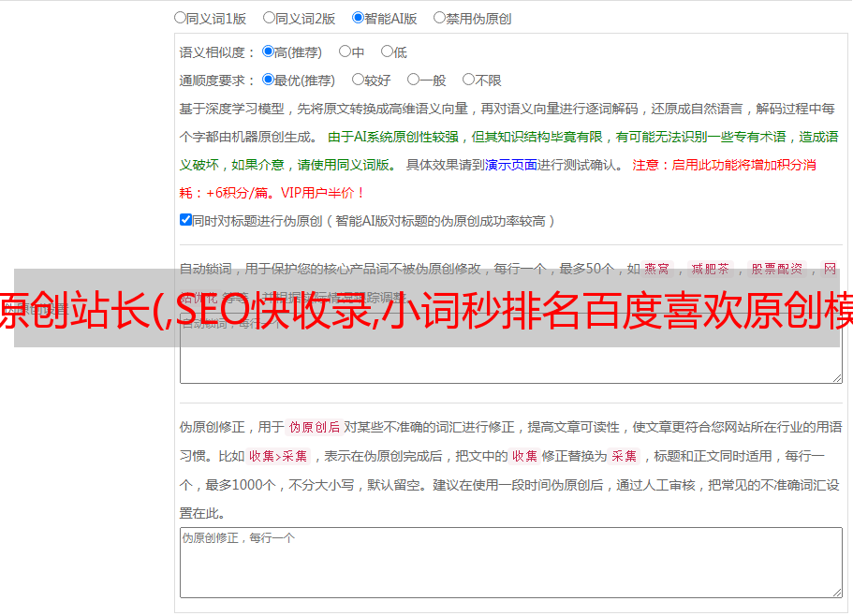
Task: Click inside the 伪原创修正 text area
Action: point(511,563)
